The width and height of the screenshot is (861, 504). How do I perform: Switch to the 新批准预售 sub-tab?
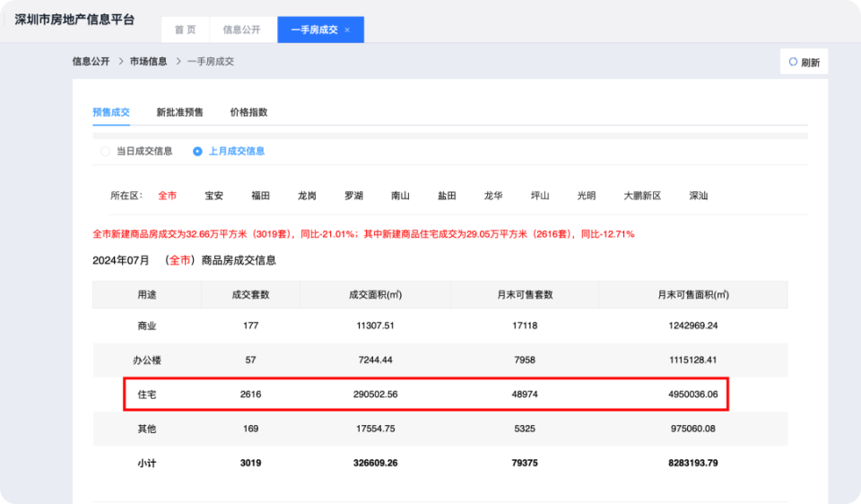[x=179, y=112]
